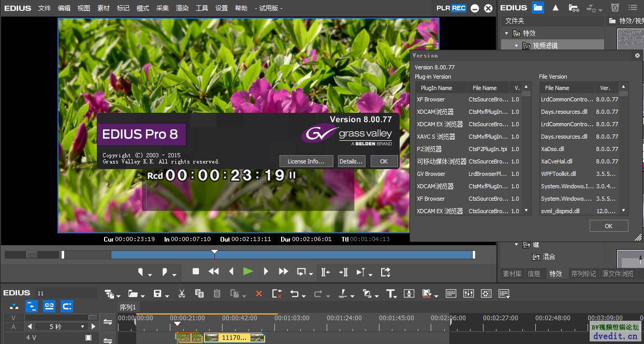Click the License Info... button
This screenshot has width=644, height=344.
pyautogui.click(x=305, y=161)
